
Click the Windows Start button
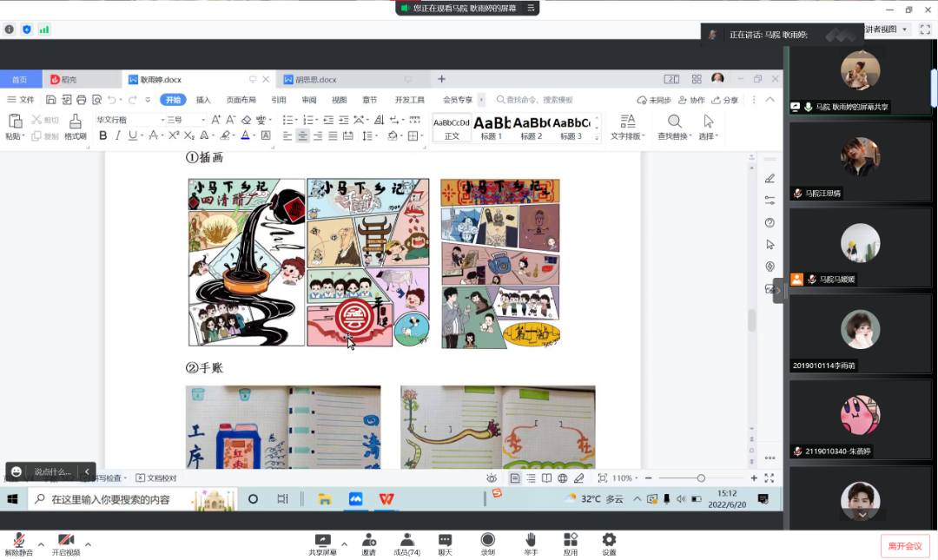(x=12, y=499)
